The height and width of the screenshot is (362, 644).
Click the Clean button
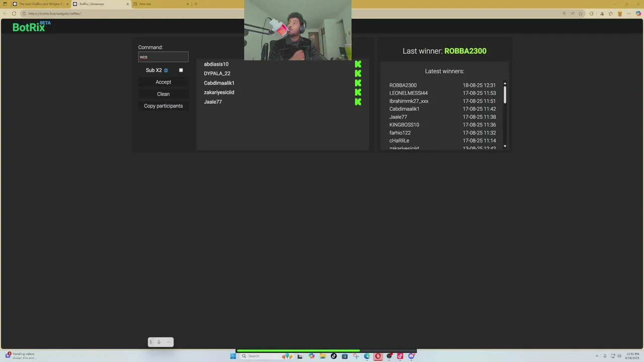point(164,94)
